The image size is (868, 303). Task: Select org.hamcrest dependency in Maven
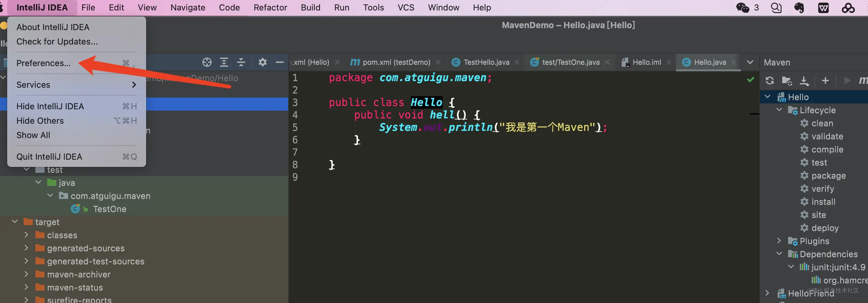point(839,280)
